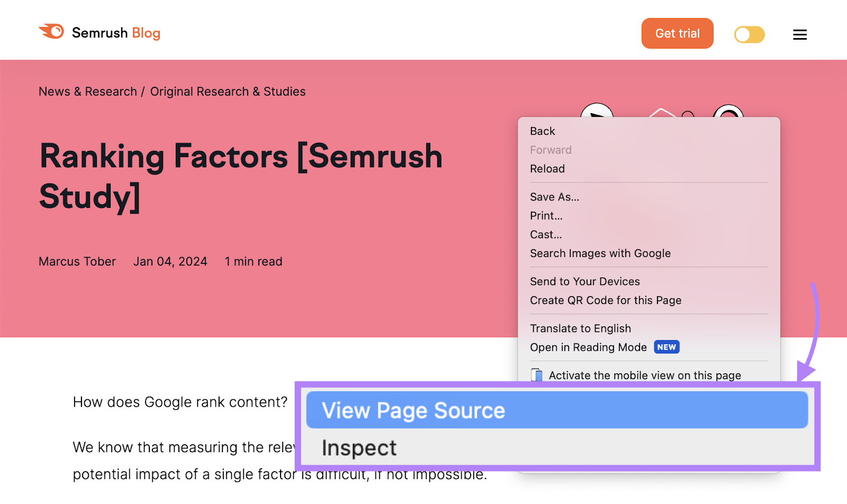Screen dimensions: 847x504
Task: Activate the mobile view on this page
Action: (645, 375)
